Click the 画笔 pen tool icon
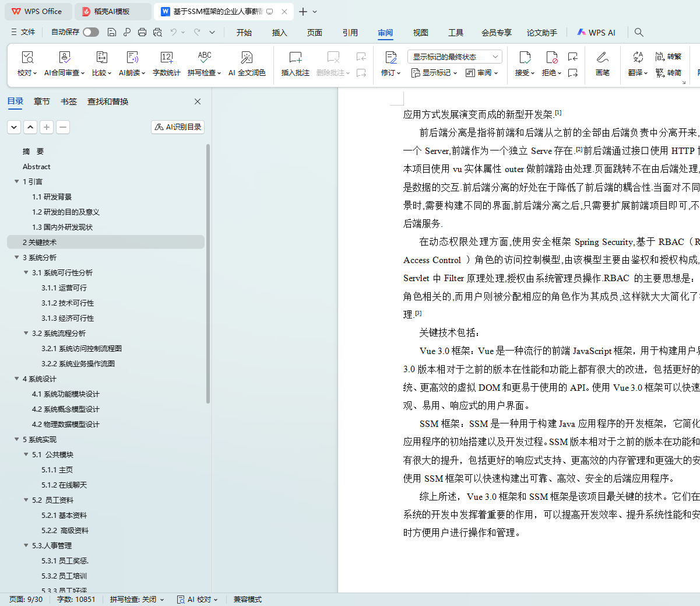Image resolution: width=700 pixels, height=606 pixels. (602, 58)
